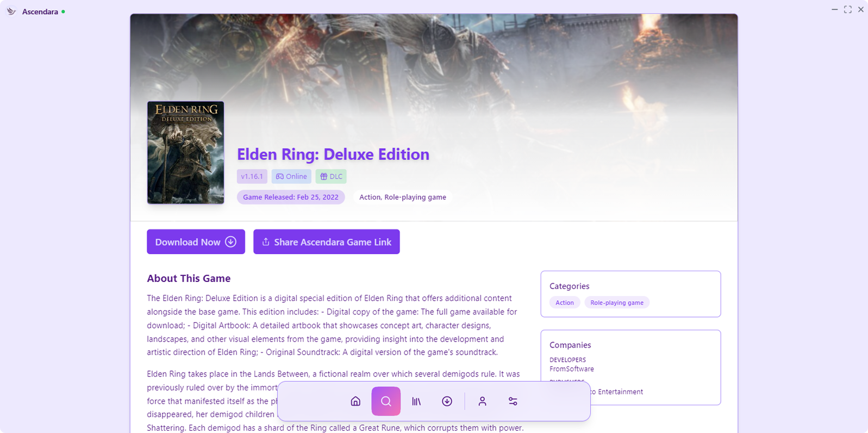Viewport: 868px width, 433px height.
Task: Open the Profile person icon
Action: pyautogui.click(x=482, y=401)
